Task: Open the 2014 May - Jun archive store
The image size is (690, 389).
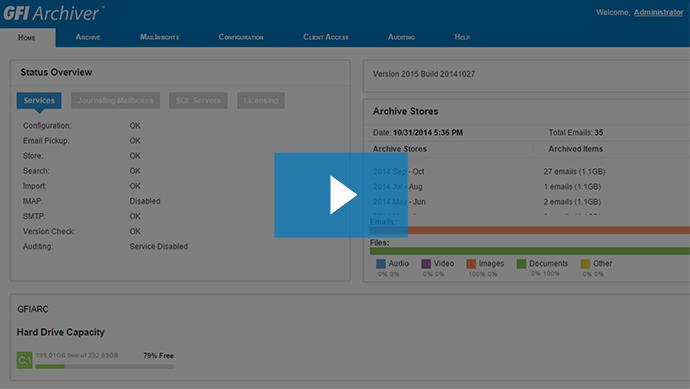Action: 399,202
